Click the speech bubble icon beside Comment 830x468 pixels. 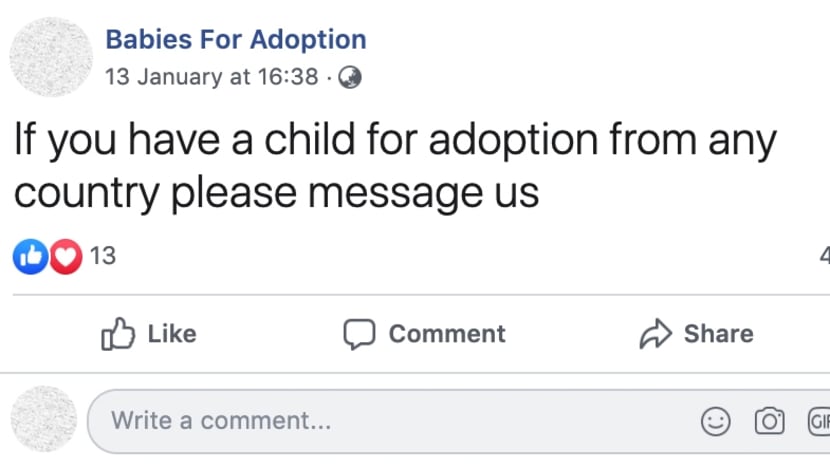(359, 334)
